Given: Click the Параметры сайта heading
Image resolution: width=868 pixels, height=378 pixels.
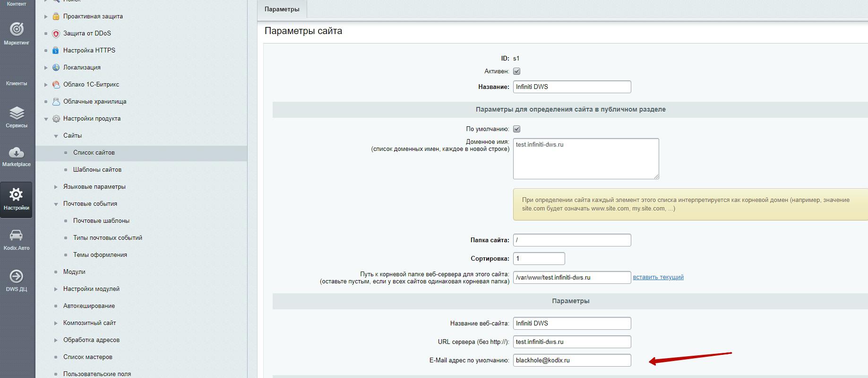Looking at the screenshot, I should click(303, 31).
